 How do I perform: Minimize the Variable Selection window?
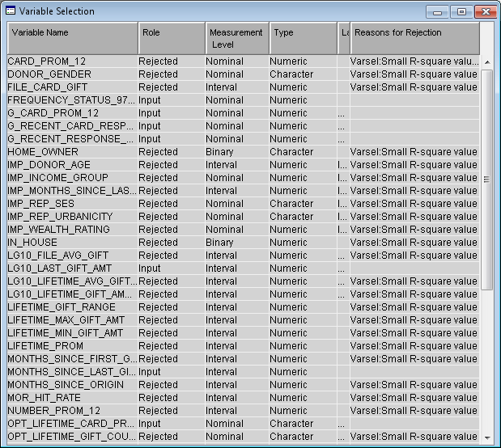tap(437, 12)
